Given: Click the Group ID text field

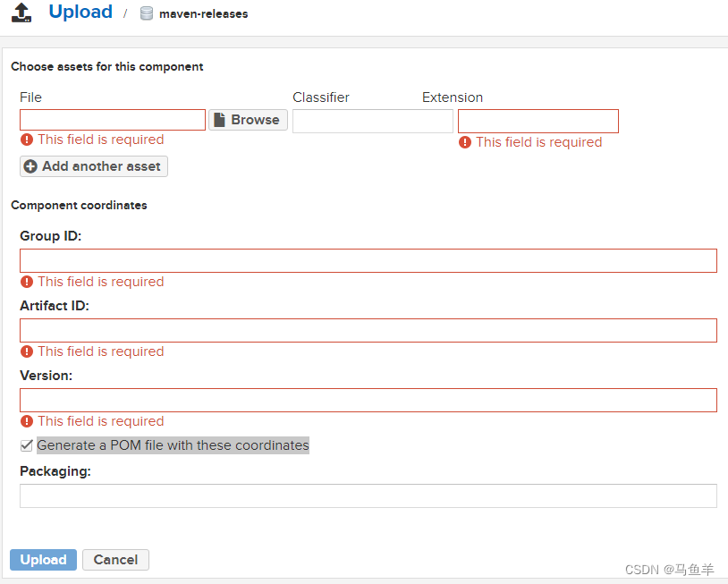Looking at the screenshot, I should point(368,260).
